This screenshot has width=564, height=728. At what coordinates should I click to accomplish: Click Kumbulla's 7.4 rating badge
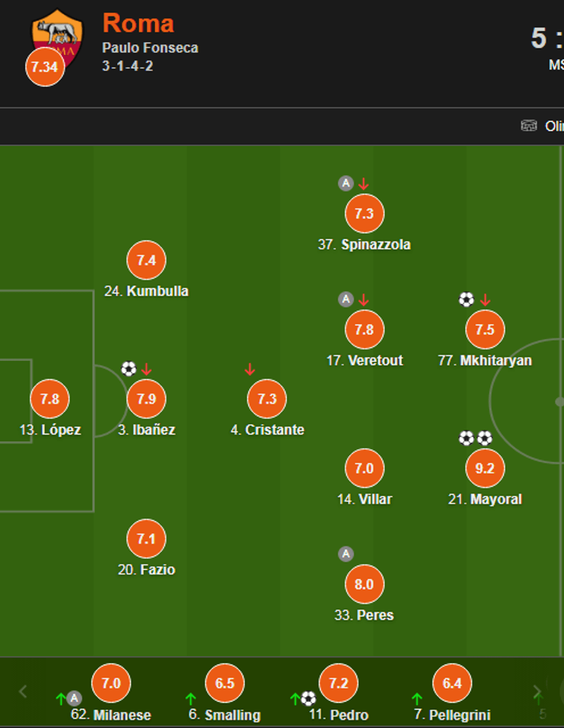coord(146,260)
